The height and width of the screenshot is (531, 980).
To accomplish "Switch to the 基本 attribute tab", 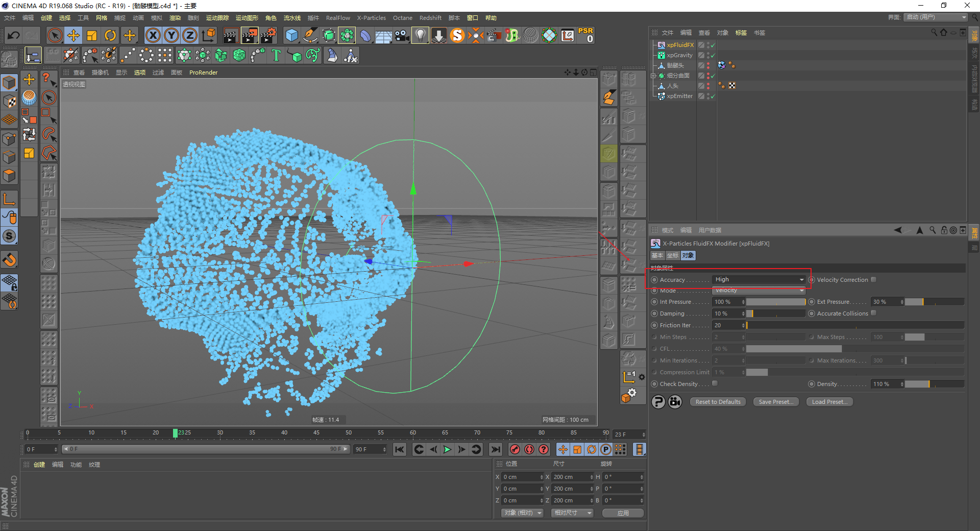I will tap(657, 255).
